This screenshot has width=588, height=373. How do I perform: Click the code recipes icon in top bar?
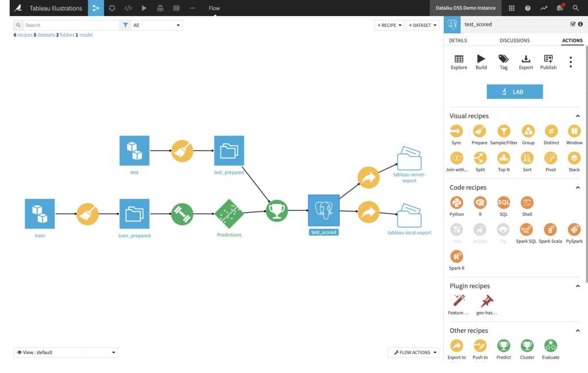(x=128, y=8)
